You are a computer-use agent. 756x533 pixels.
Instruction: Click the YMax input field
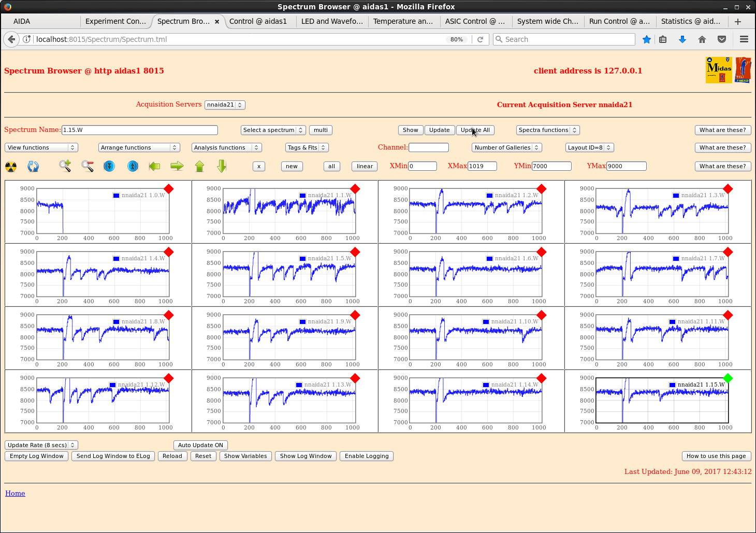(627, 167)
